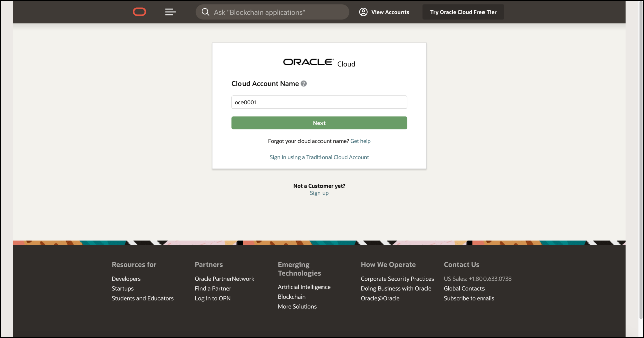The image size is (644, 338).
Task: Click the Oracle Cloud logo in sign-in card
Action: click(319, 63)
